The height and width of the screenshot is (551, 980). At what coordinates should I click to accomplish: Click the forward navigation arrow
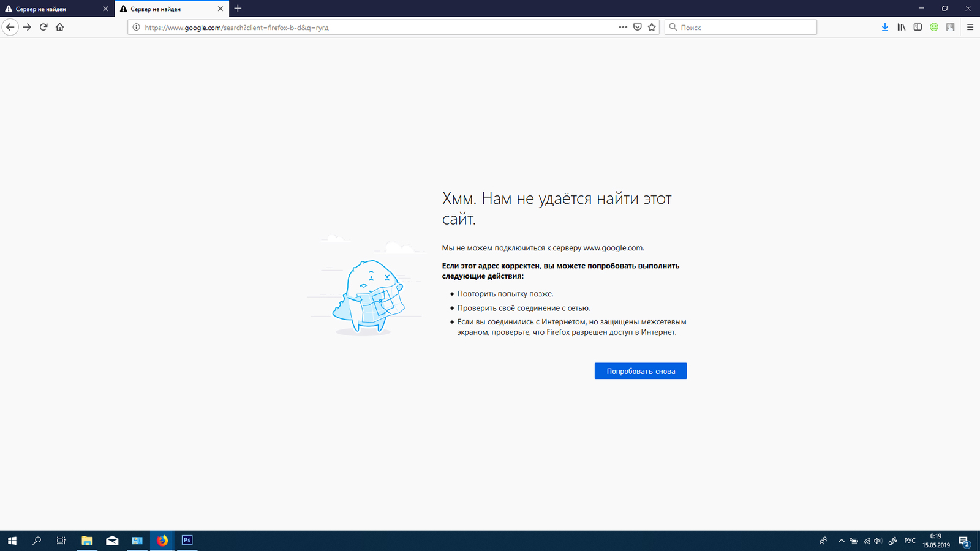click(x=27, y=27)
